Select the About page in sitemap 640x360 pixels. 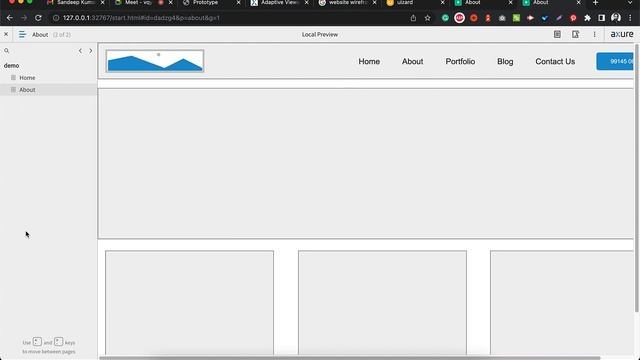click(x=27, y=90)
